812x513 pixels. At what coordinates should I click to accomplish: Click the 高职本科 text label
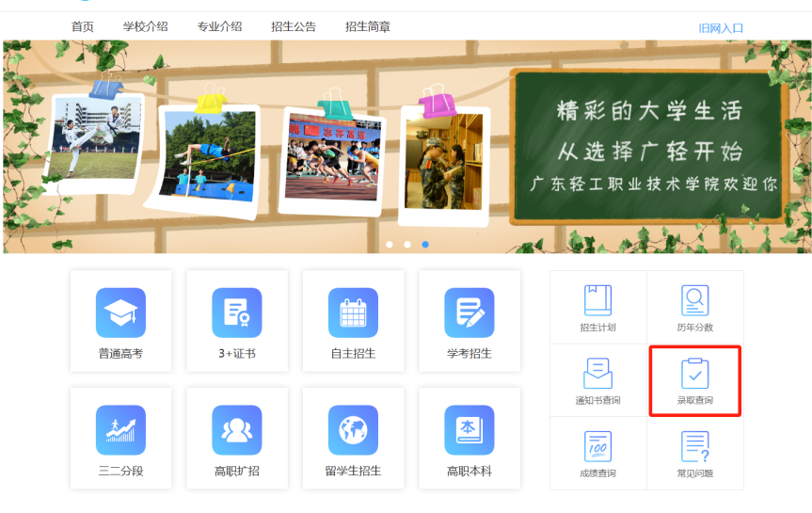click(x=470, y=471)
